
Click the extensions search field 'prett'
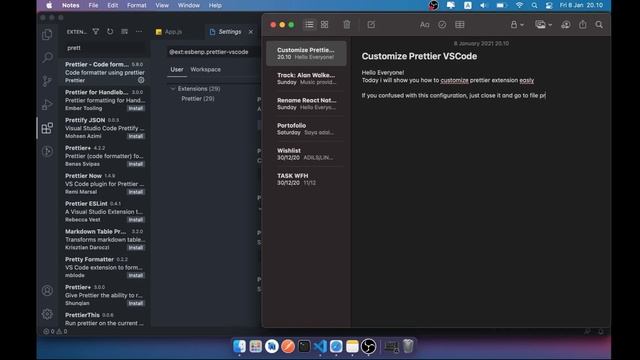[105, 48]
